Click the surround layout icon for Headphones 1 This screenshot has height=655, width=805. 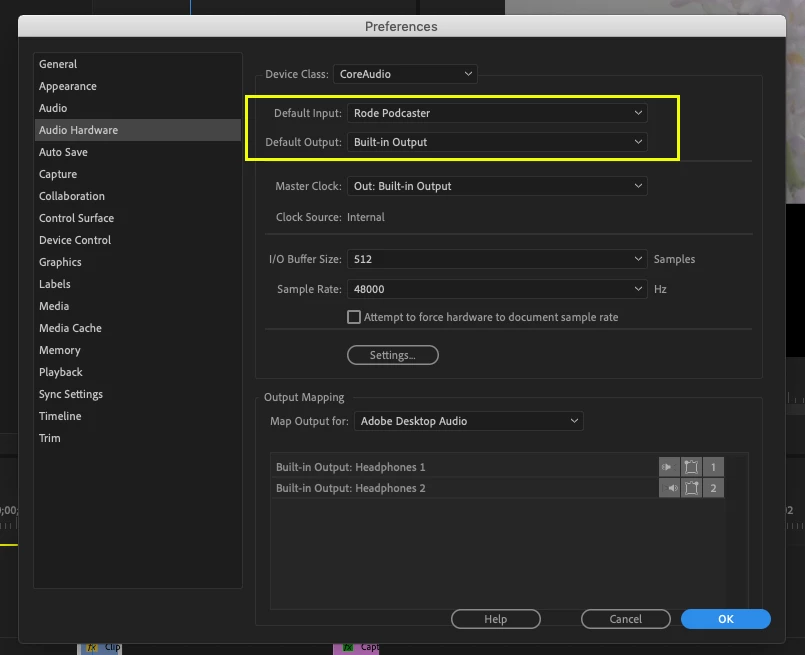[x=691, y=467]
